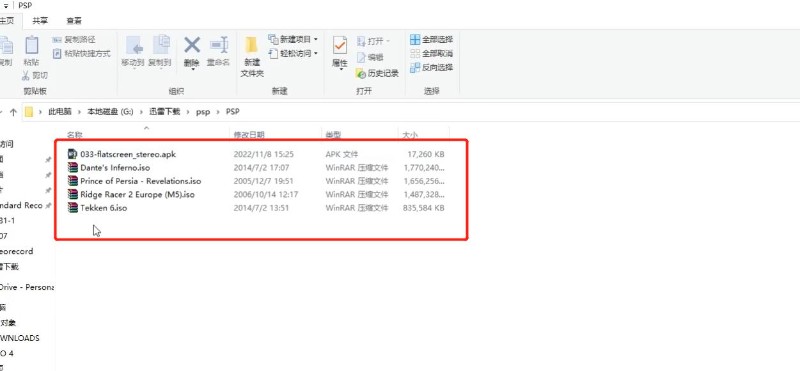Sort by Date modified (修改日期) header

tap(249, 135)
